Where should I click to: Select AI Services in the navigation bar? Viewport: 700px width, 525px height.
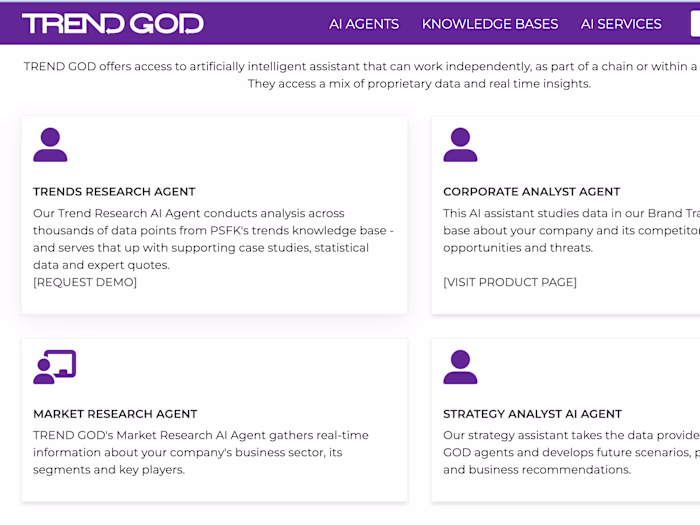(621, 24)
